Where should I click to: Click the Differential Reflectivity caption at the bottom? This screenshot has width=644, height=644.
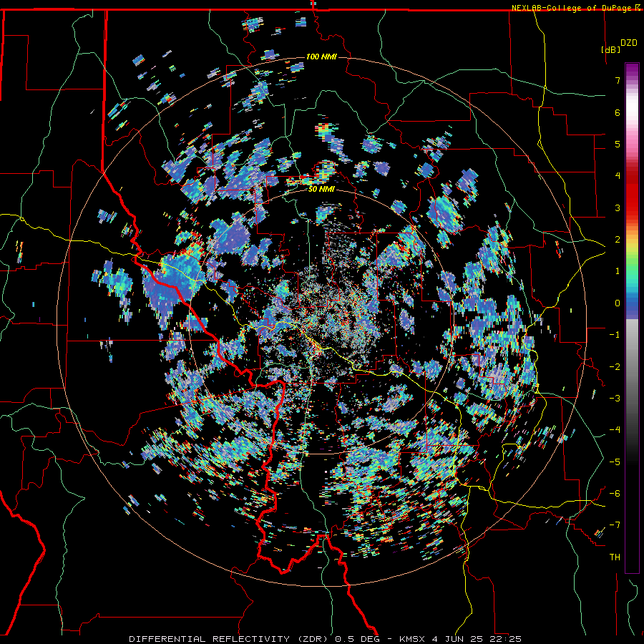[x=326, y=639]
